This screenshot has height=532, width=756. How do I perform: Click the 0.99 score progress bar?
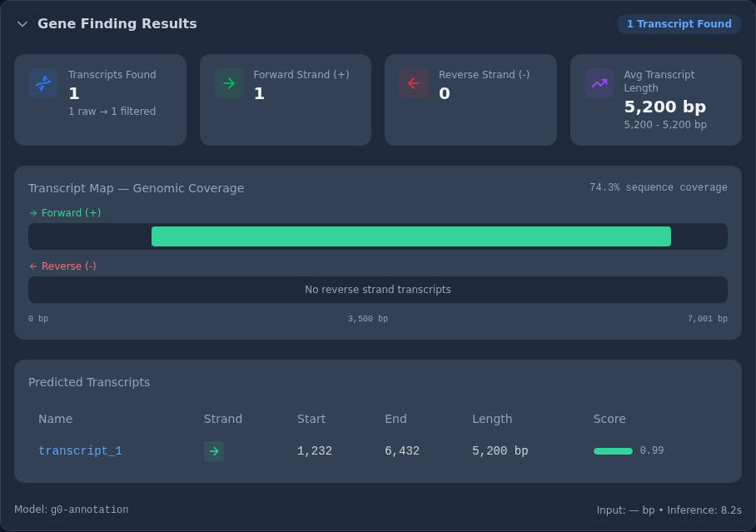(x=613, y=451)
